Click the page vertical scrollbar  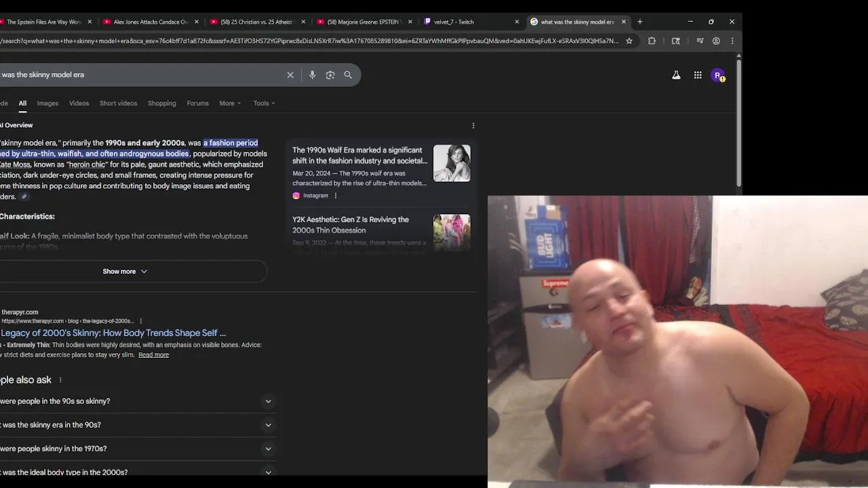click(x=738, y=122)
